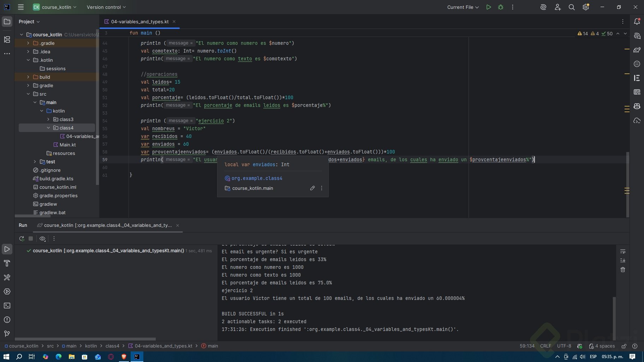Screen dimensions: 644x362
Task: Expand the build folder in the project tree
Action: tap(28, 77)
